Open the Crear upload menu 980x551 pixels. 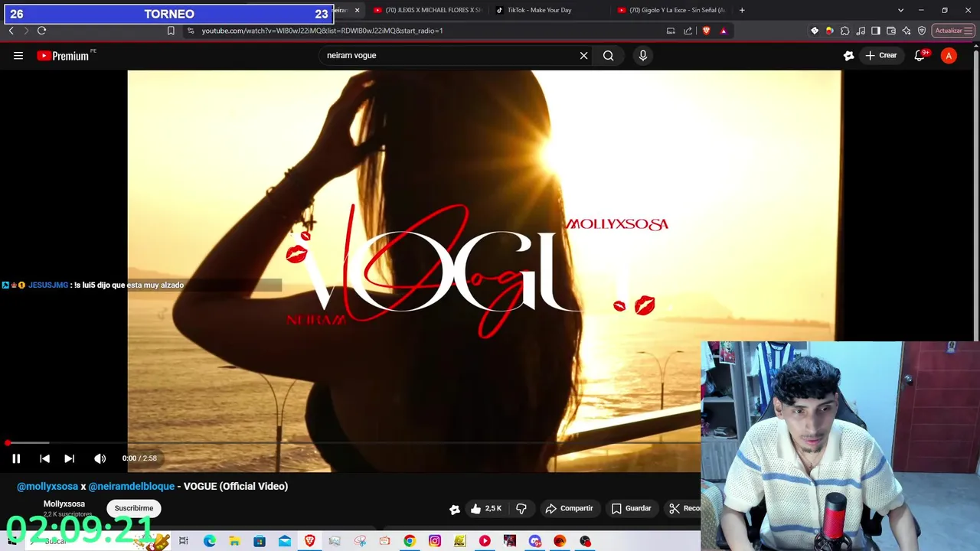881,55
